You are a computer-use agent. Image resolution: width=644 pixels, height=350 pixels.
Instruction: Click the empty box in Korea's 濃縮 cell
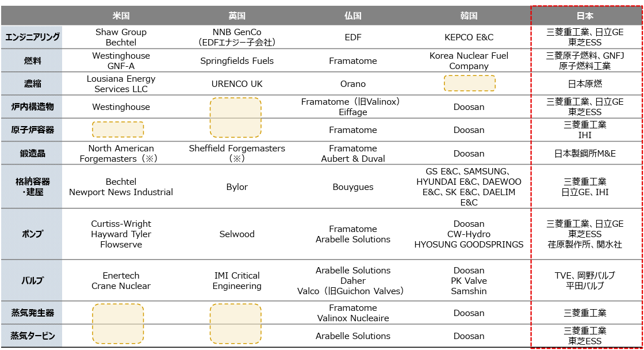pyautogui.click(x=469, y=83)
